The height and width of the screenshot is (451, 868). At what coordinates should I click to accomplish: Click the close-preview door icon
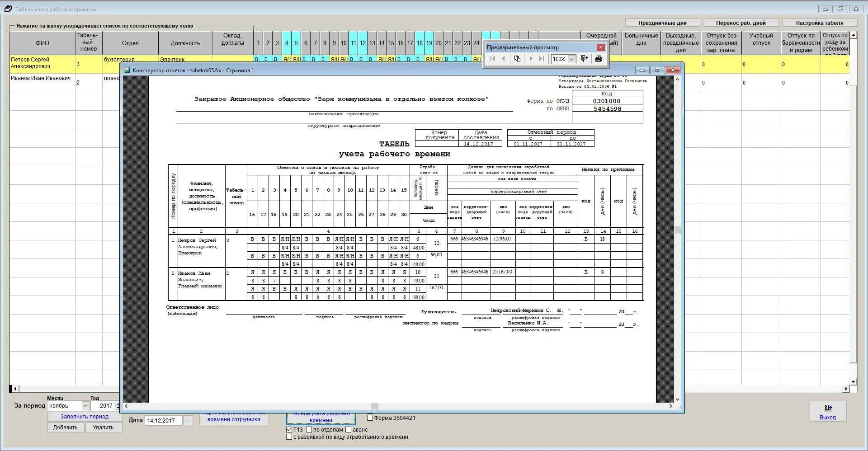(x=585, y=59)
